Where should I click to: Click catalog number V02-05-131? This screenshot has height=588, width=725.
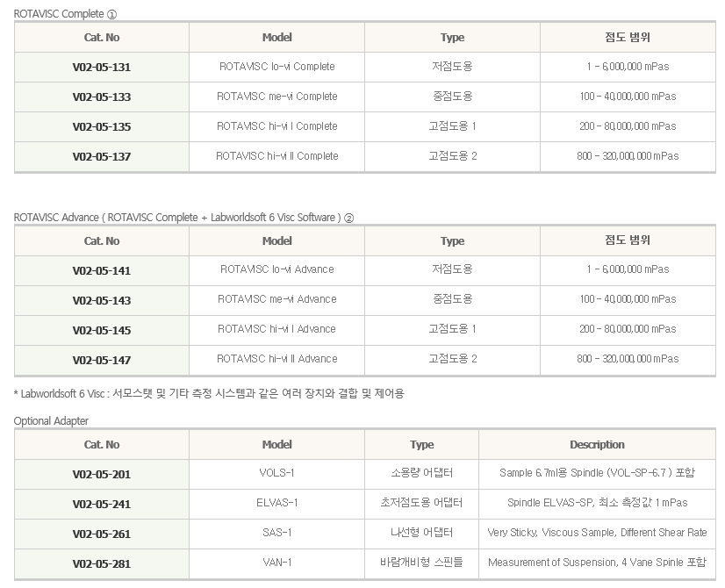101,67
